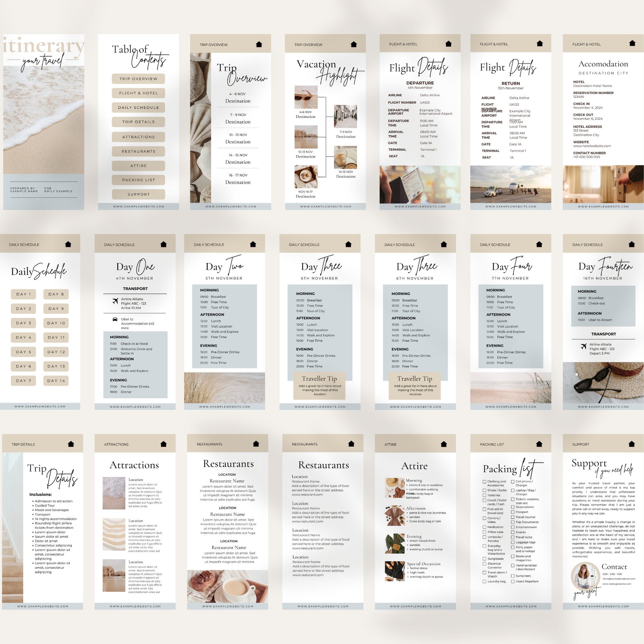644x644 pixels.
Task: Click home icon on Daily Schedule index page
Action: 68,244
